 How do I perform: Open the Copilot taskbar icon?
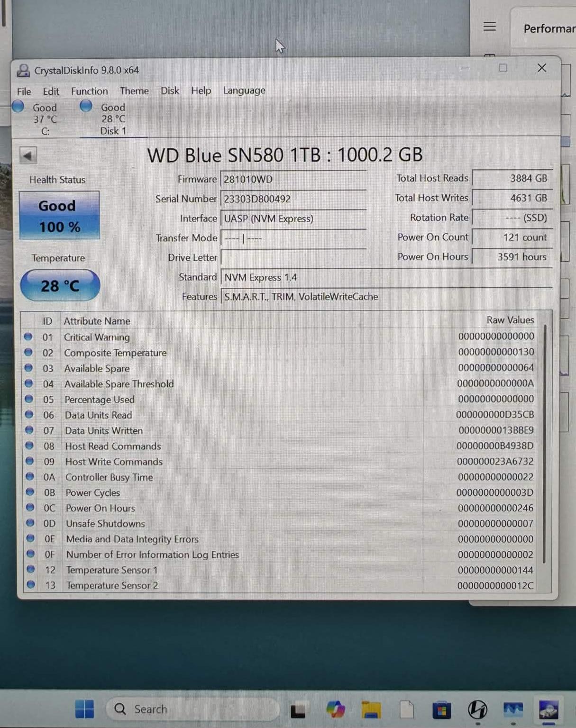(x=335, y=710)
